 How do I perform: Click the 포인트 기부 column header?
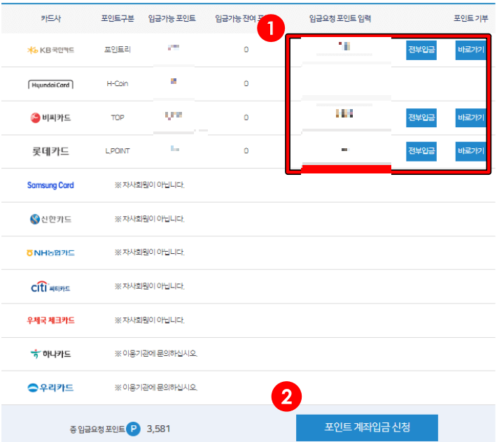point(471,19)
